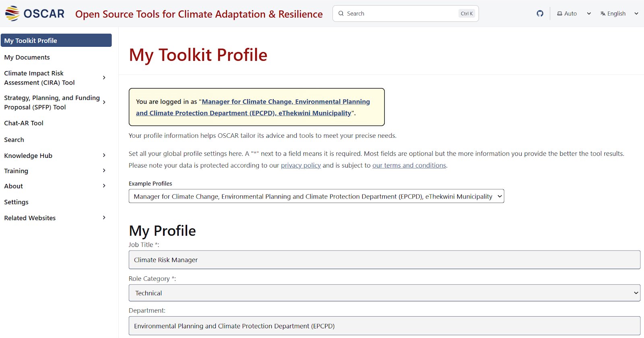Click the Job Title input field
The height and width of the screenshot is (338, 644).
pos(384,260)
